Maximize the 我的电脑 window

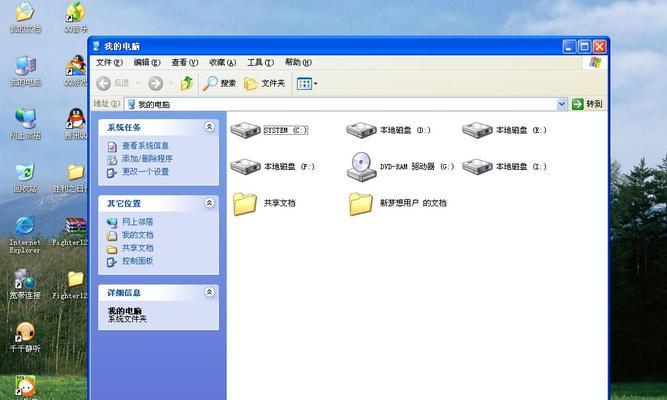pyautogui.click(x=584, y=46)
